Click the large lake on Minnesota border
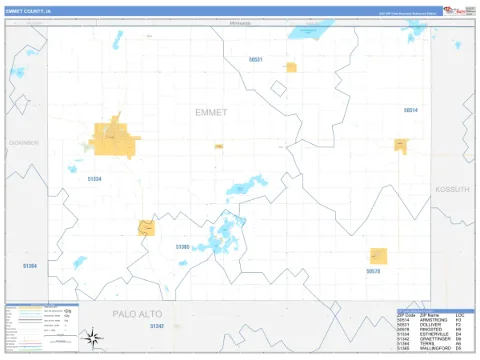 [x=311, y=30]
